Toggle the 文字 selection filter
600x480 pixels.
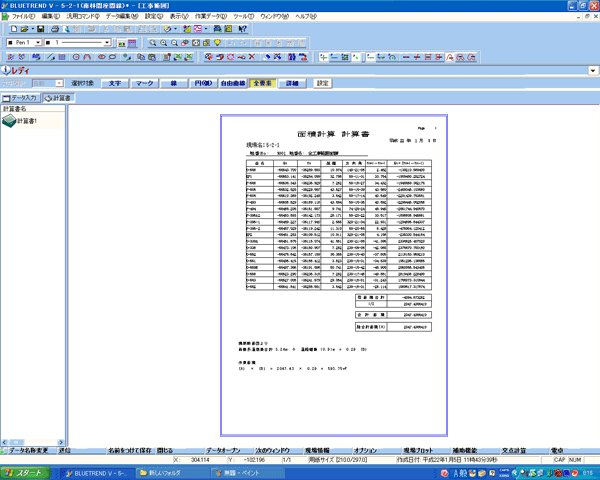[x=115, y=83]
